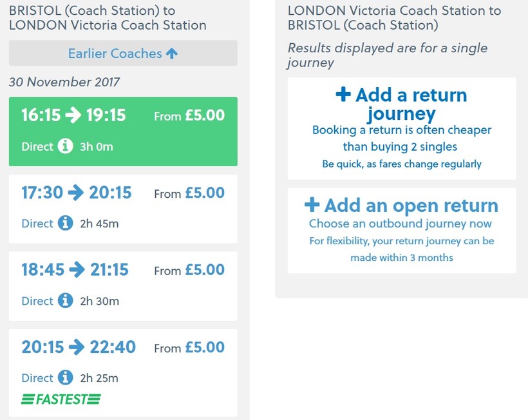The height and width of the screenshot is (420, 528).
Task: Click Add an open return heading
Action: point(411,205)
